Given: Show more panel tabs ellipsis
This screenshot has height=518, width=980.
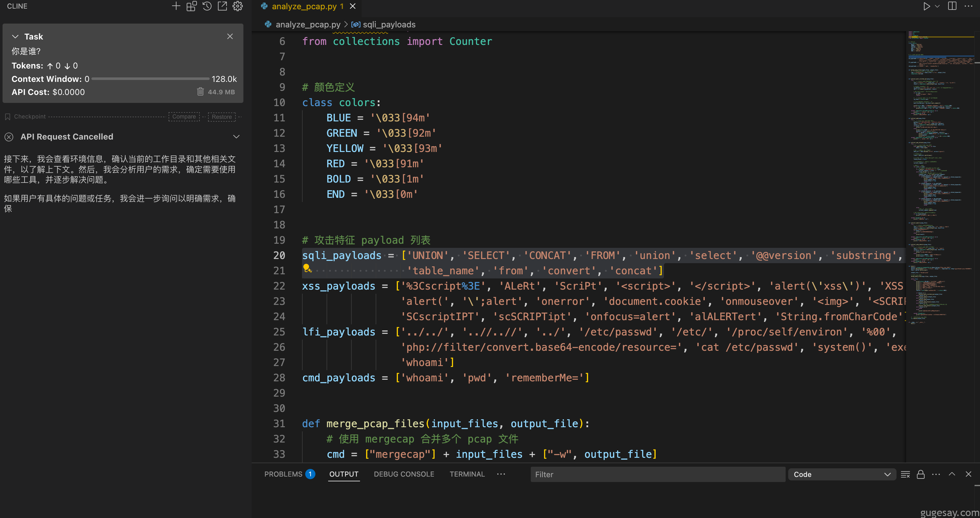Looking at the screenshot, I should click(x=501, y=474).
